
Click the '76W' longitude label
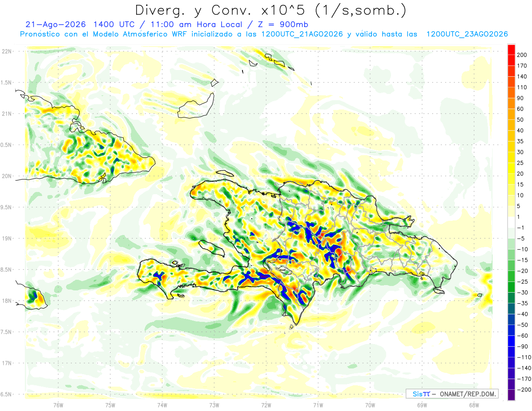point(58,405)
